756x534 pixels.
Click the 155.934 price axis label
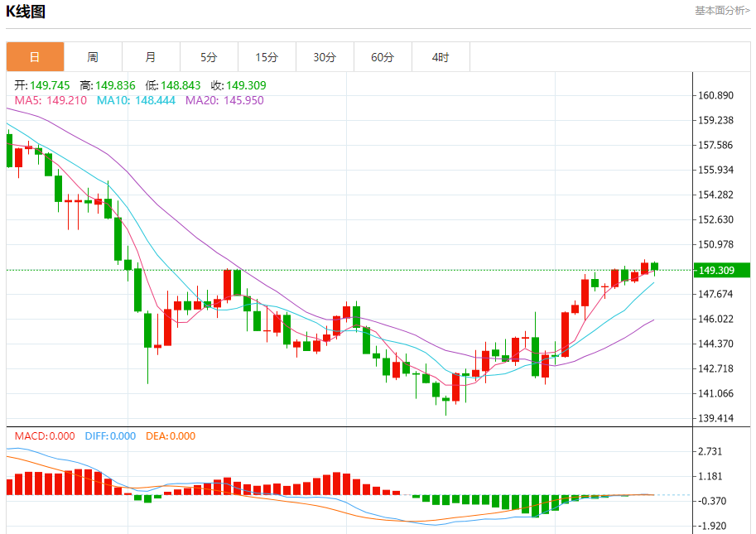(x=716, y=170)
